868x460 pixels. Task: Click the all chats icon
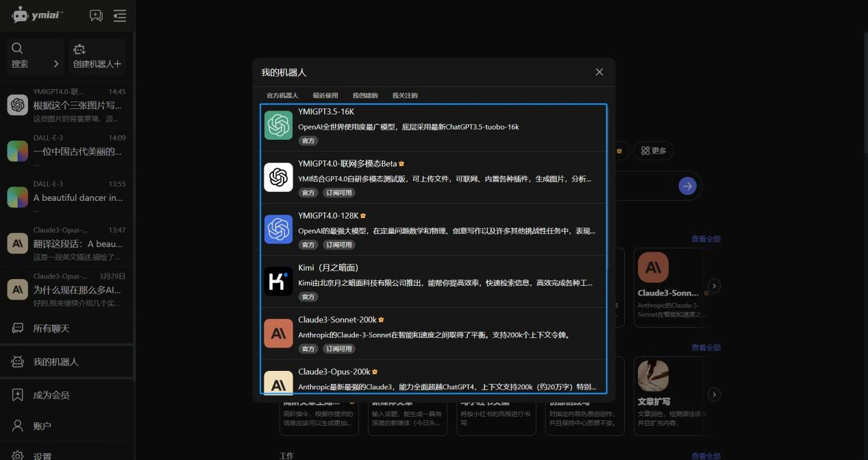click(x=18, y=328)
